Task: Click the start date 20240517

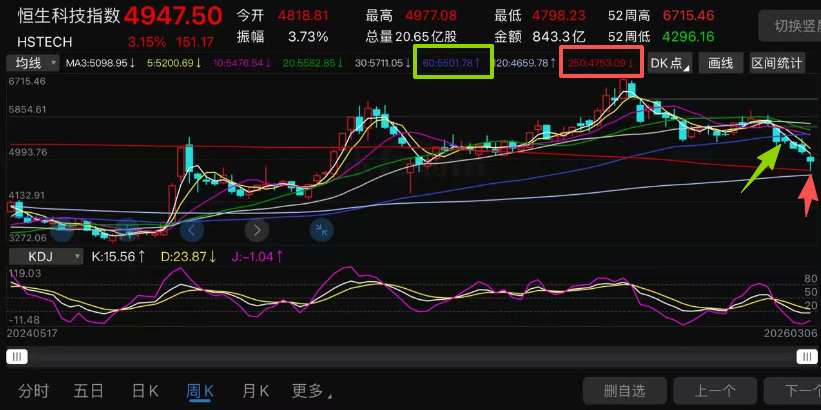Action: pos(32,334)
